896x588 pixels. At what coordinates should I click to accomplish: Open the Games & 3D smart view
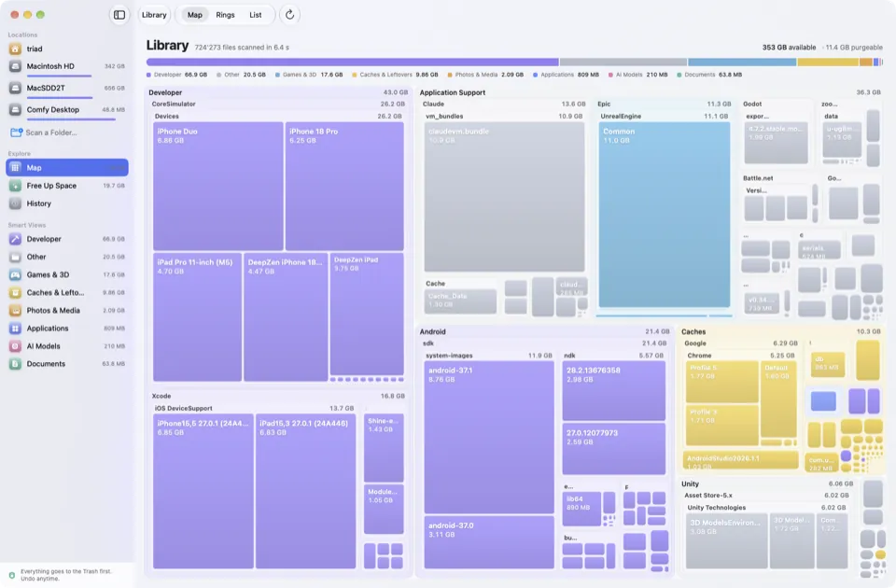point(67,274)
